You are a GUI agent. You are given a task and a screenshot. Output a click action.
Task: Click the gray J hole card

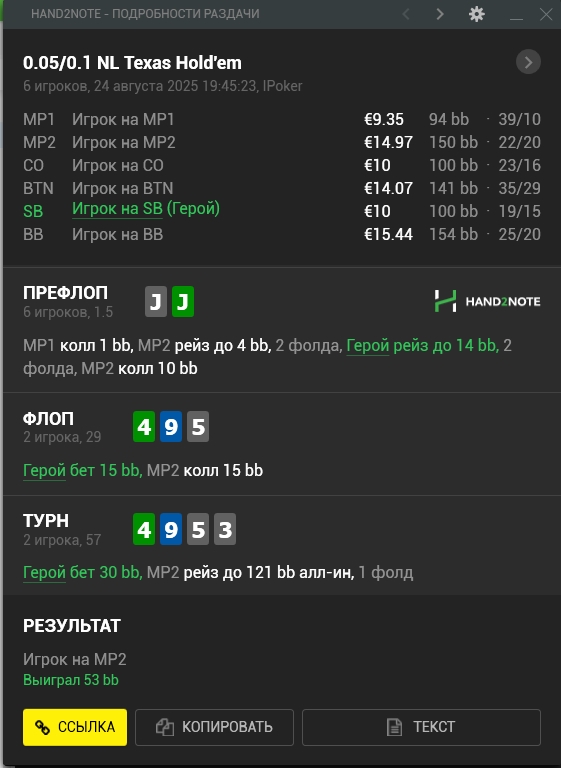(x=156, y=302)
